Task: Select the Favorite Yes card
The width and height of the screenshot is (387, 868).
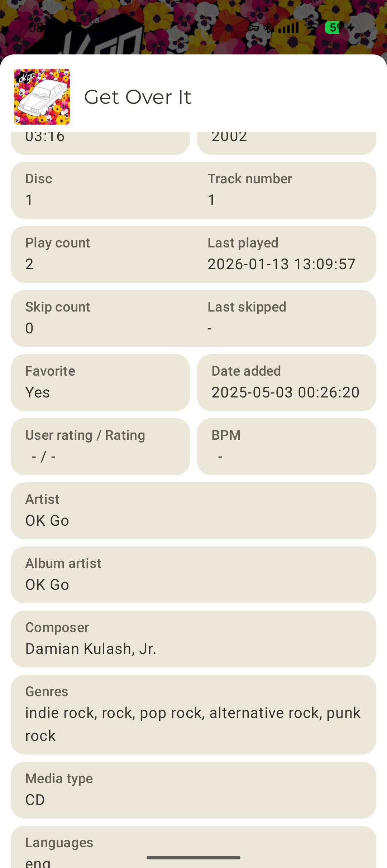Action: 100,382
